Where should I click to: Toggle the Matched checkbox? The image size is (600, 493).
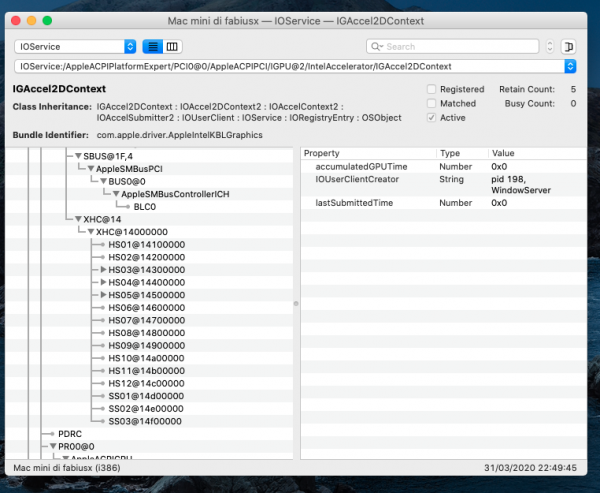click(431, 103)
